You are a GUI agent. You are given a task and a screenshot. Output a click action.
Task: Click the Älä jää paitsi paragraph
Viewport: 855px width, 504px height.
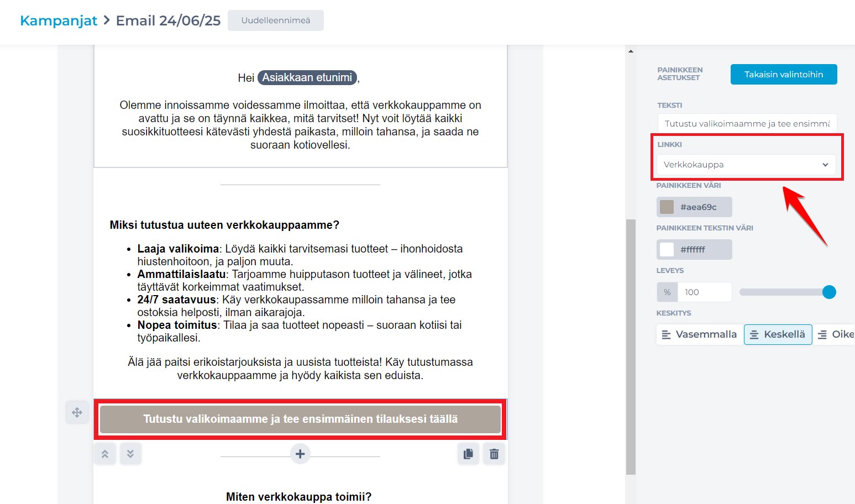[x=300, y=369]
